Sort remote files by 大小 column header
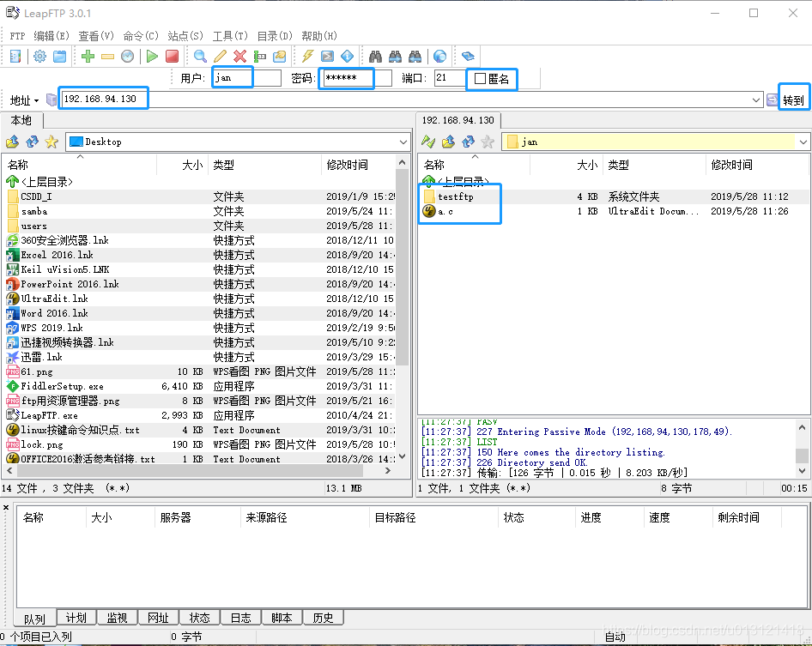This screenshot has width=812, height=646. click(x=587, y=165)
